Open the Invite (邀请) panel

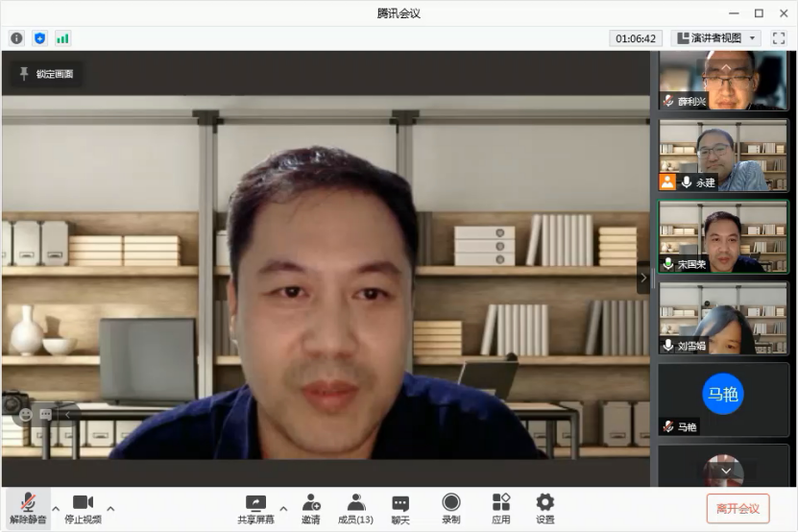tap(311, 508)
